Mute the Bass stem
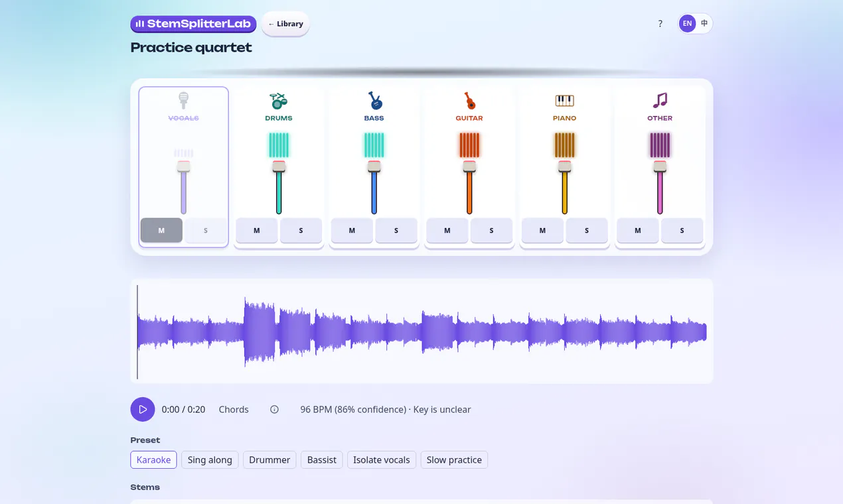Image resolution: width=843 pixels, height=504 pixels. [x=352, y=230]
